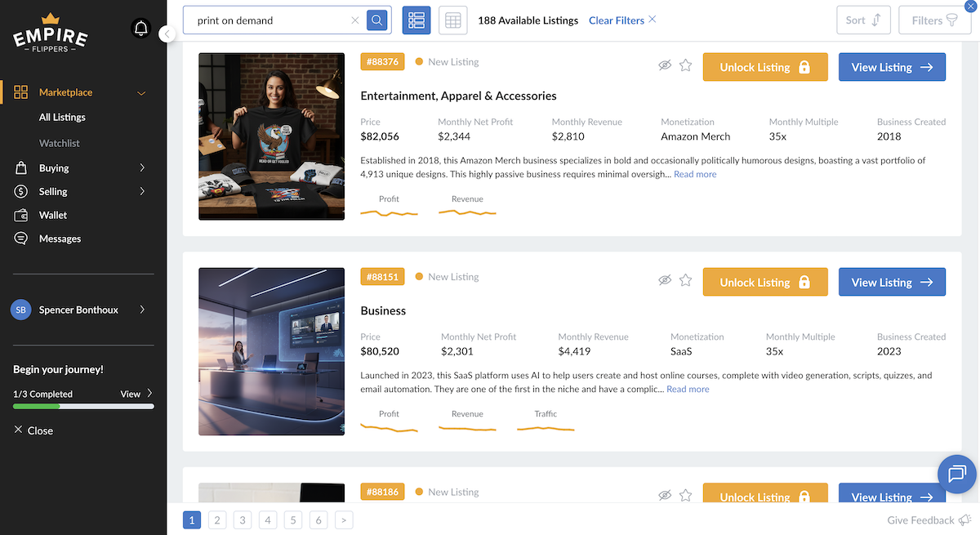Collapse the sidebar with the arrow button

167,33
